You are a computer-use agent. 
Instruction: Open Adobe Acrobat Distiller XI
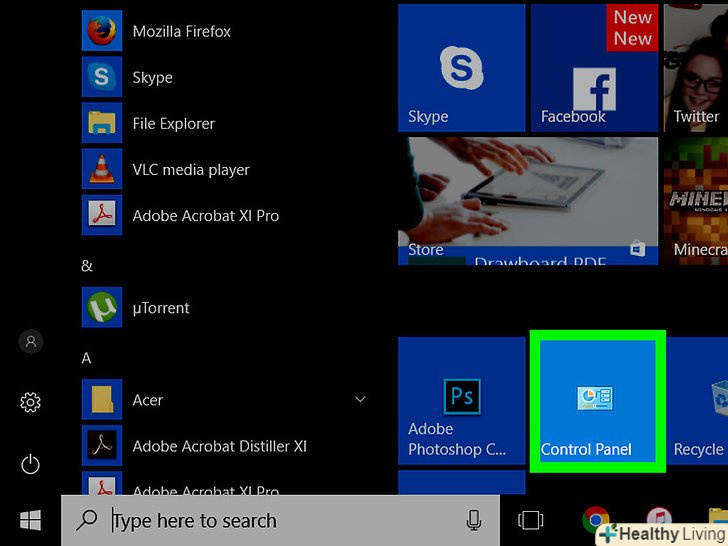(x=195, y=446)
